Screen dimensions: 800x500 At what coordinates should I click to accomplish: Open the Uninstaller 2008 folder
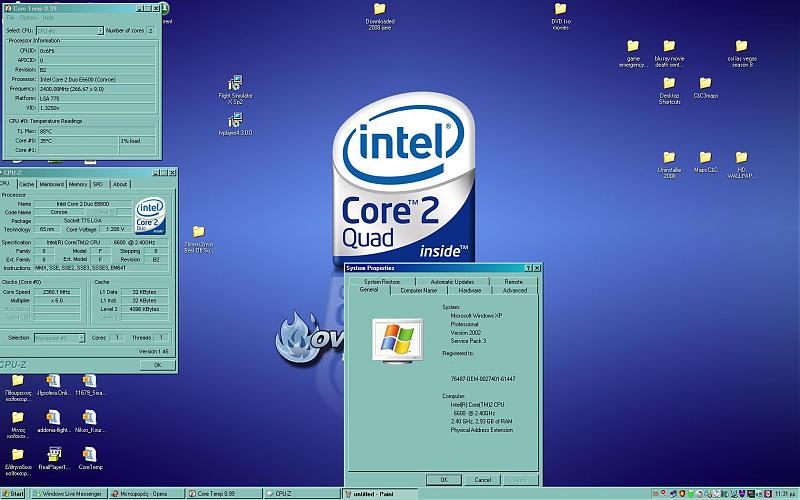click(669, 164)
